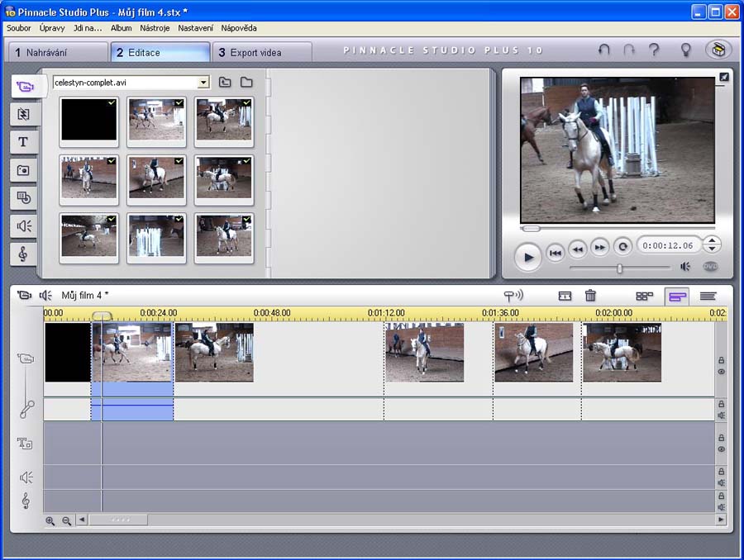The height and width of the screenshot is (560, 744).
Task: Open the Transitions section in the album
Action: 23,114
